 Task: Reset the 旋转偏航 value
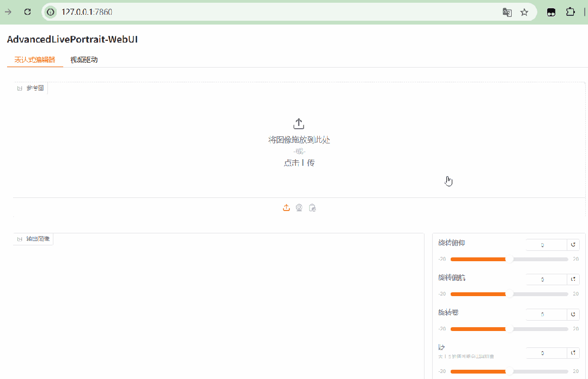pos(573,279)
